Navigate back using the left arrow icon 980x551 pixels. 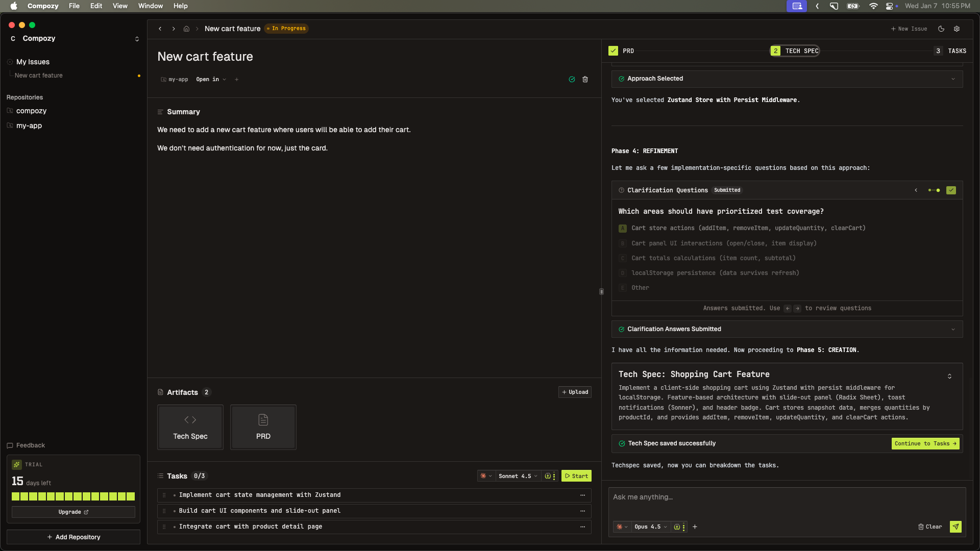(x=160, y=29)
